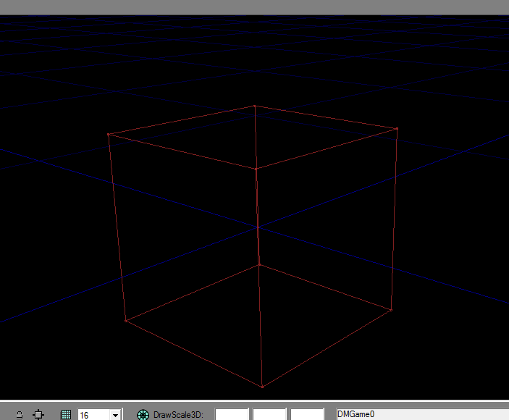This screenshot has width=509, height=420.
Task: Click the grid size value 16
Action: pyautogui.click(x=84, y=416)
